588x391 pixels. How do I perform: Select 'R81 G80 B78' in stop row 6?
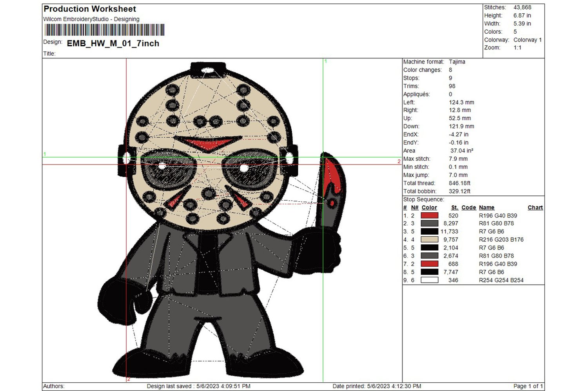497,256
